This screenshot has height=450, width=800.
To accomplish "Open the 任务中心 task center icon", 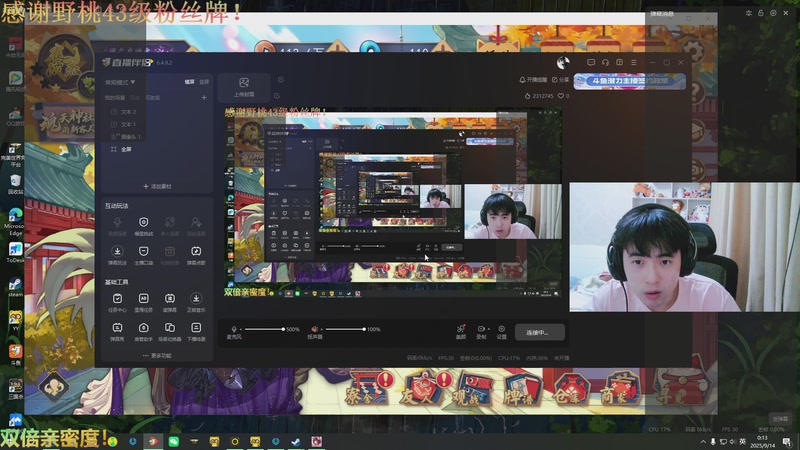I will tap(117, 302).
